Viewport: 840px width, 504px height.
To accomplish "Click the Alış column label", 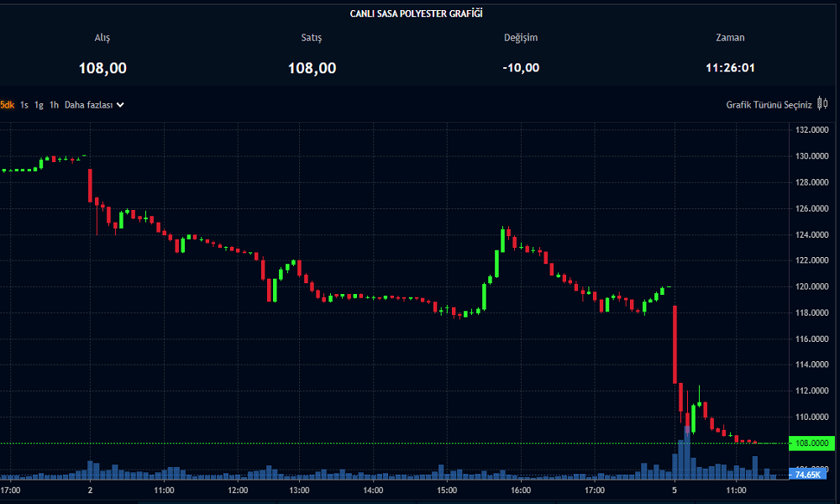I will (x=102, y=38).
